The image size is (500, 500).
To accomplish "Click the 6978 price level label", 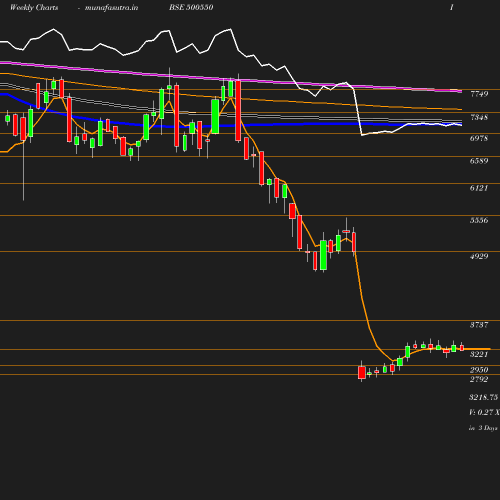I will (479, 138).
